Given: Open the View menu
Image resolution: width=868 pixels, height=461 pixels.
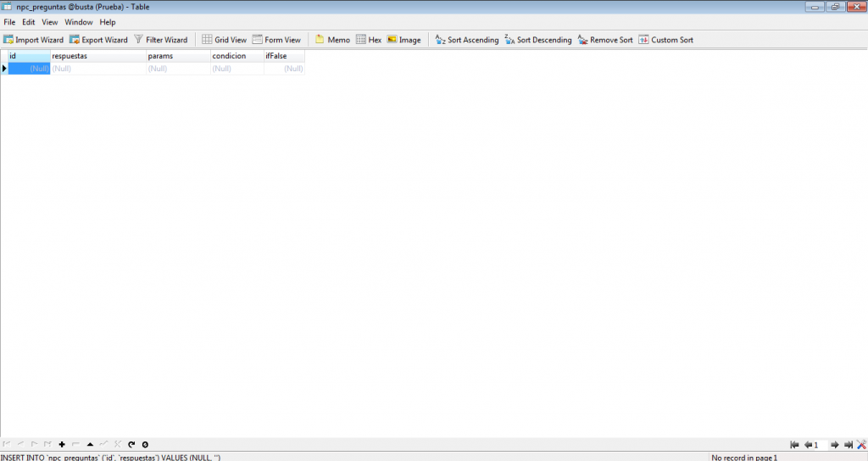Looking at the screenshot, I should [x=50, y=22].
